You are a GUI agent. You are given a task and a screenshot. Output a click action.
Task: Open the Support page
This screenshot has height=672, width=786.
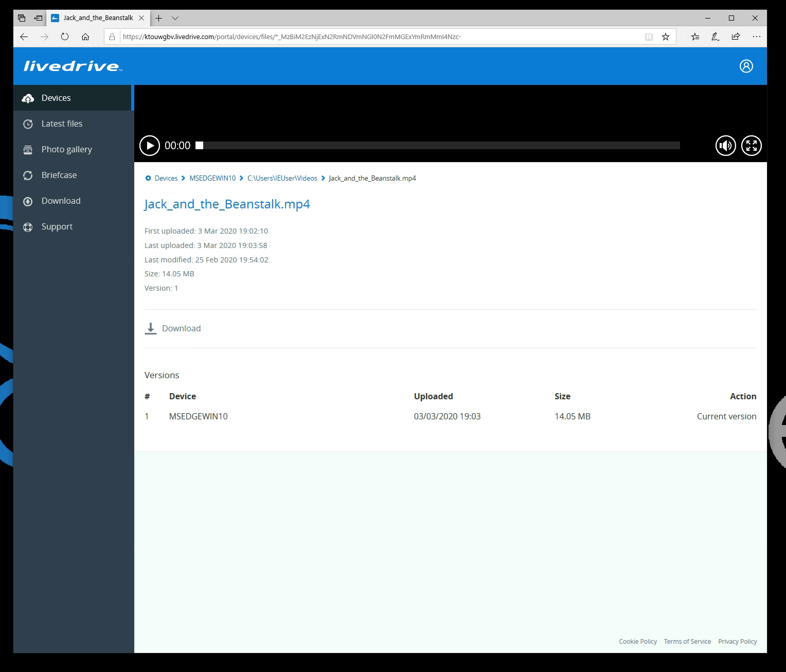click(x=57, y=226)
